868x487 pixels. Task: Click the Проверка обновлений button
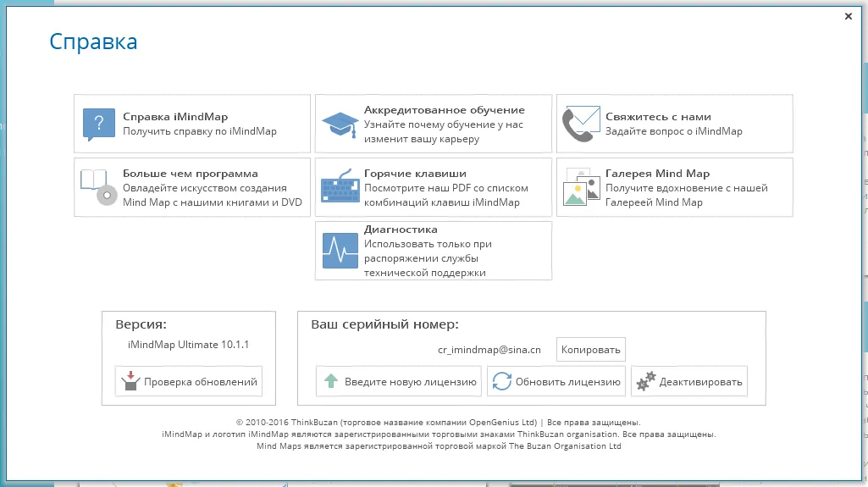pyautogui.click(x=189, y=381)
